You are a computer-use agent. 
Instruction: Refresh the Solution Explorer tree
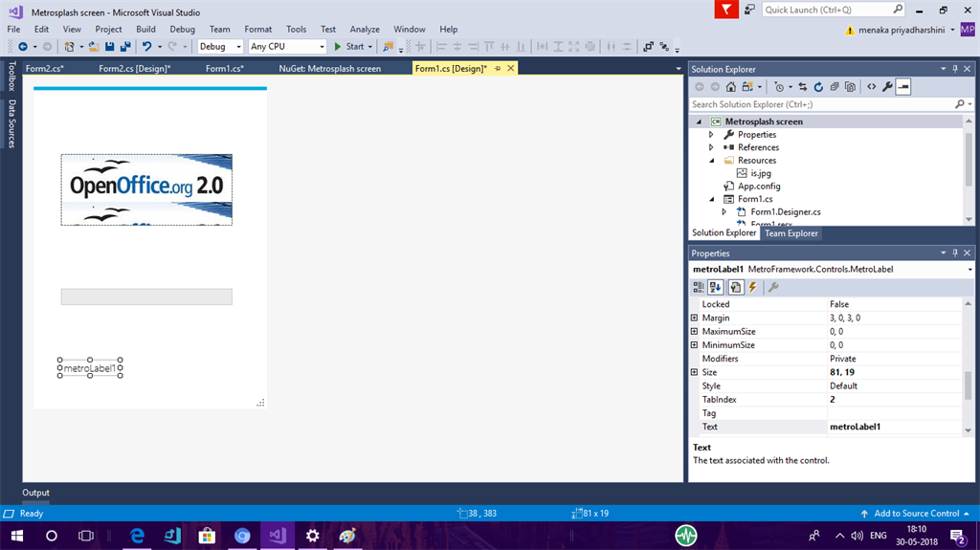pyautogui.click(x=818, y=87)
